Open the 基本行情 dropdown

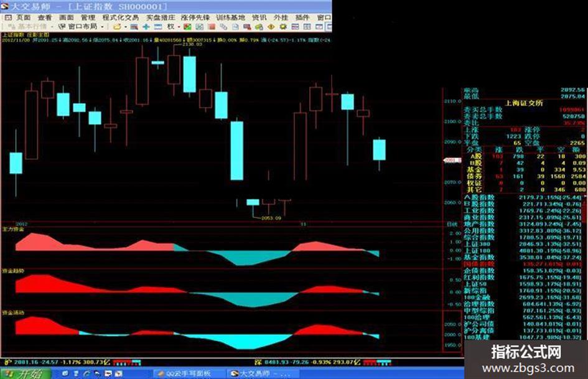52,27
